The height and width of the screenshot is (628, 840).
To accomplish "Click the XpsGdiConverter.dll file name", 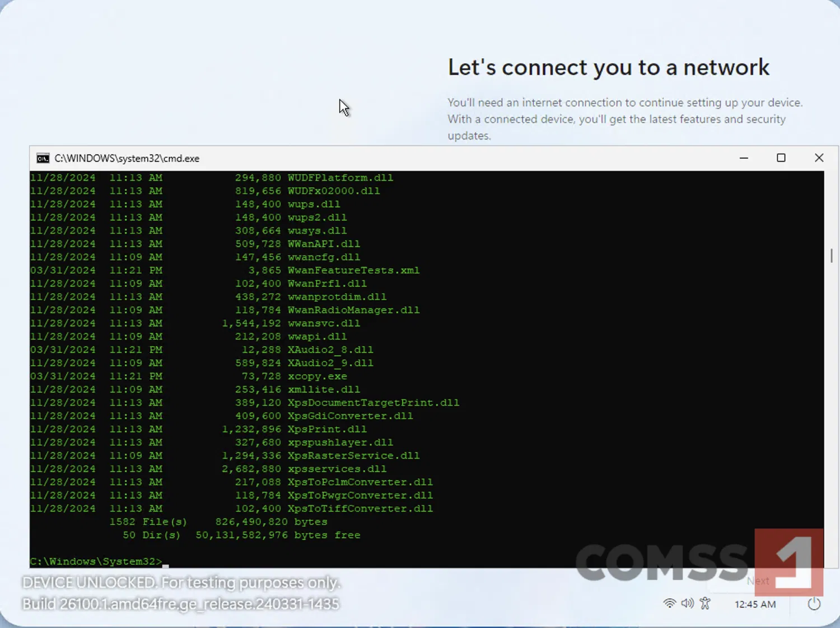I will coord(351,416).
